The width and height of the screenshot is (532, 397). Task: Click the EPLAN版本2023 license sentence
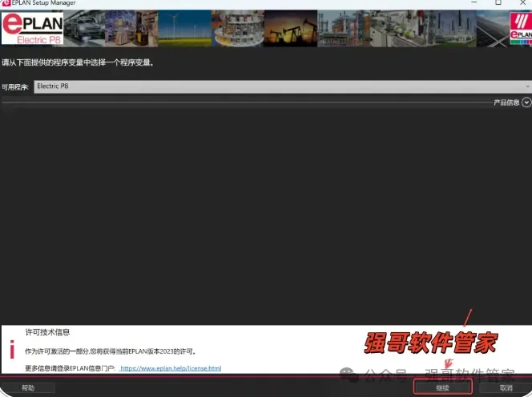[111, 351]
